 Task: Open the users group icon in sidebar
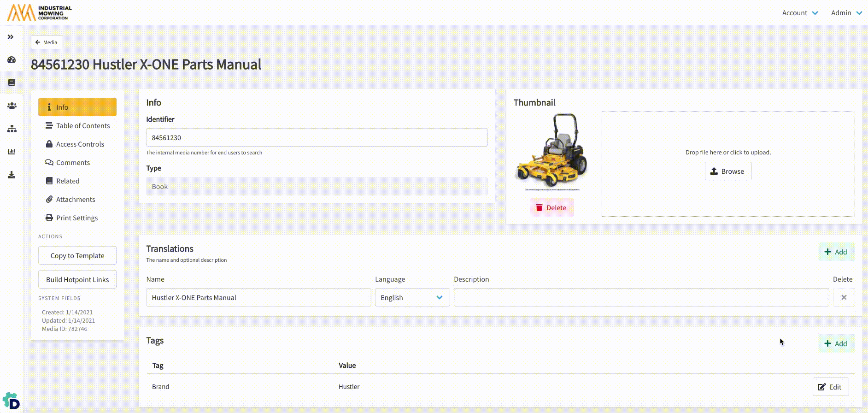tap(12, 106)
